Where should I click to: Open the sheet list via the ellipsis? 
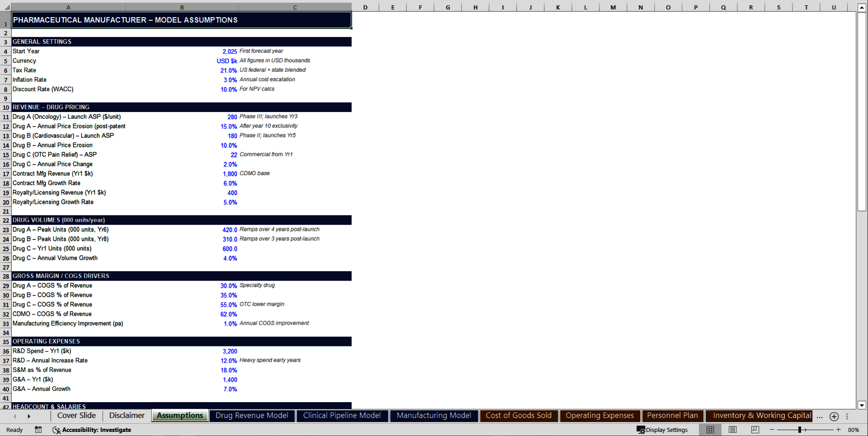point(820,416)
